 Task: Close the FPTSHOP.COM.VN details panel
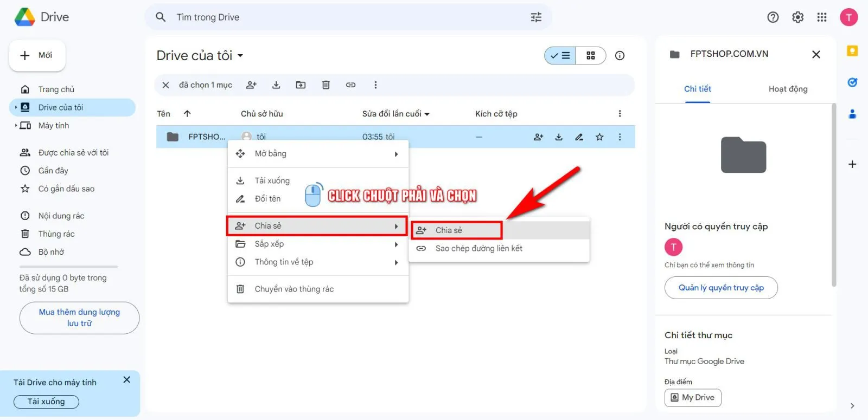pos(816,54)
